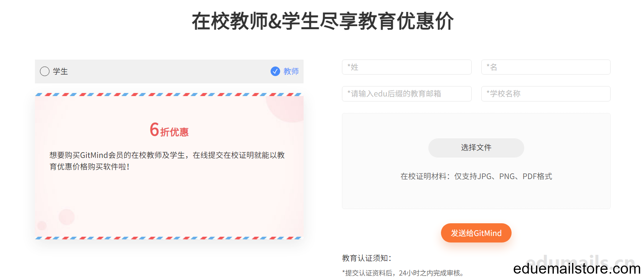Click the eduemailstore.com watermark text
This screenshot has width=644, height=279.
click(x=577, y=269)
